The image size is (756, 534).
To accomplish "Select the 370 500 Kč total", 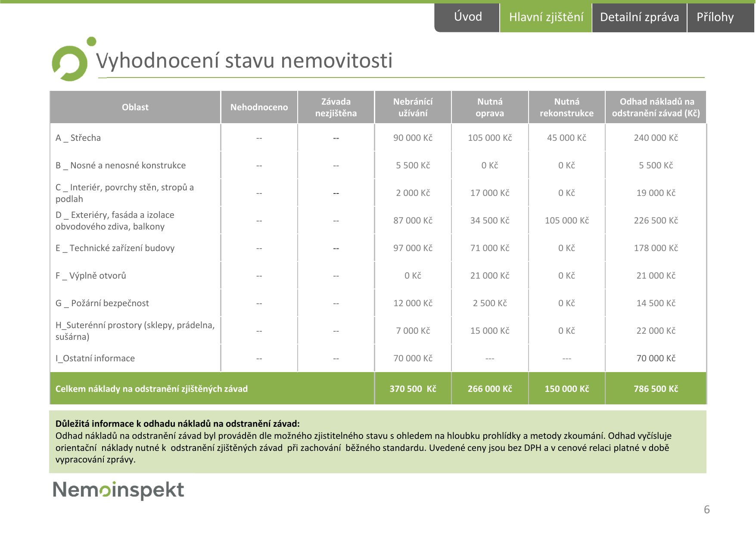I will 413,389.
